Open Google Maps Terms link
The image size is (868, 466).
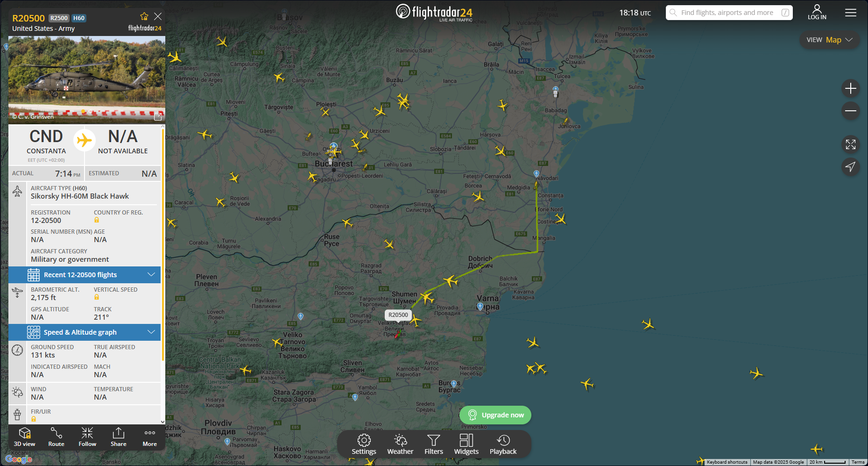(x=858, y=462)
